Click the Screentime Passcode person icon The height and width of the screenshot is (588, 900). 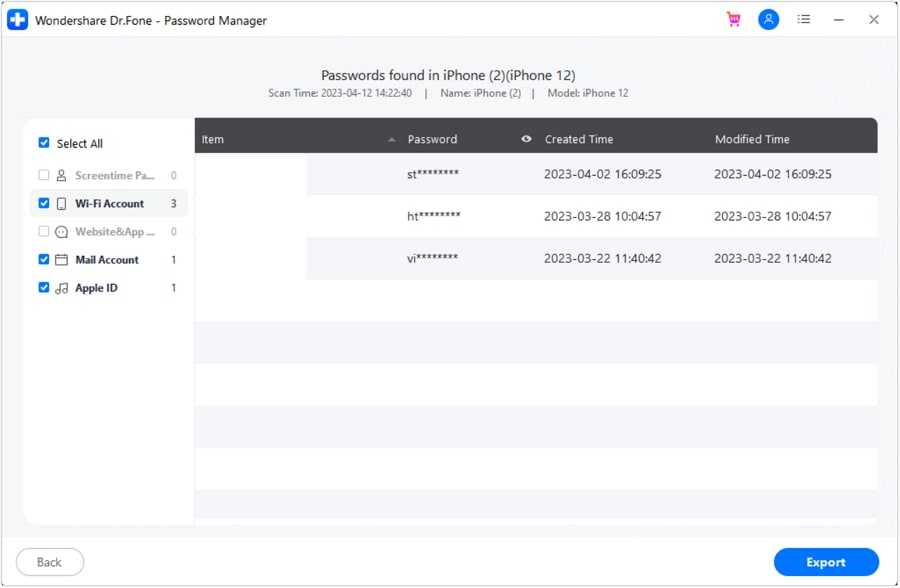(61, 176)
